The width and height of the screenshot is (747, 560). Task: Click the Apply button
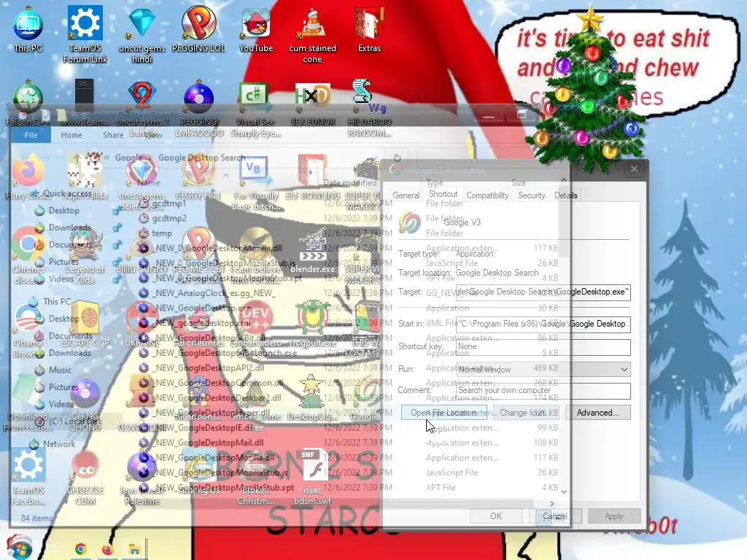[x=614, y=516]
